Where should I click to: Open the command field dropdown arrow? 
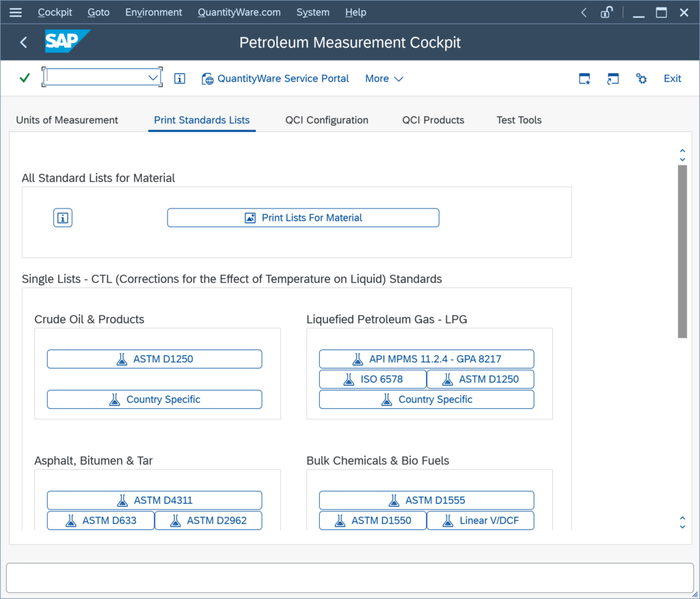tap(153, 78)
